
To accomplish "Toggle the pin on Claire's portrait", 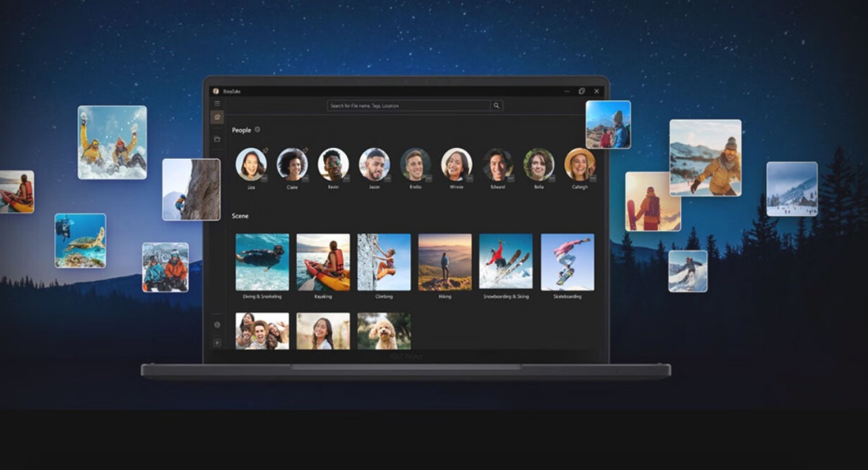I will click(x=305, y=151).
